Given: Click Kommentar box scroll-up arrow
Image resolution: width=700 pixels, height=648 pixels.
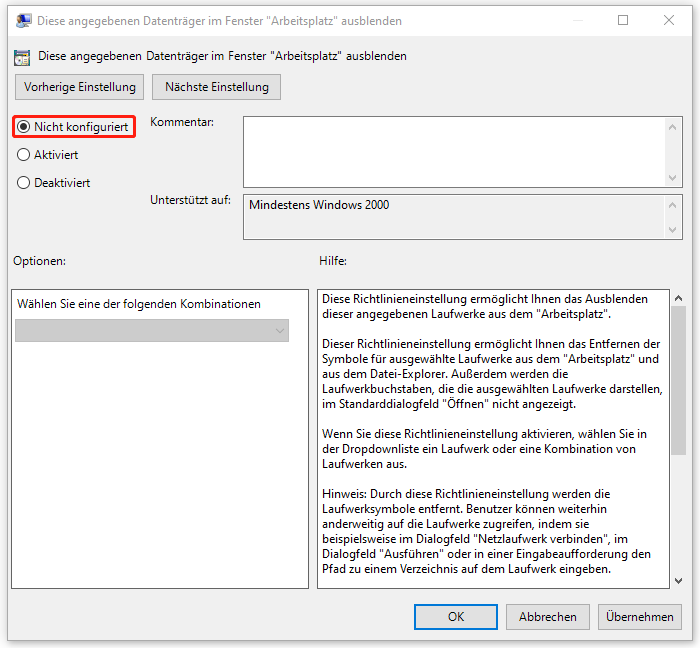Looking at the screenshot, I should (x=673, y=128).
